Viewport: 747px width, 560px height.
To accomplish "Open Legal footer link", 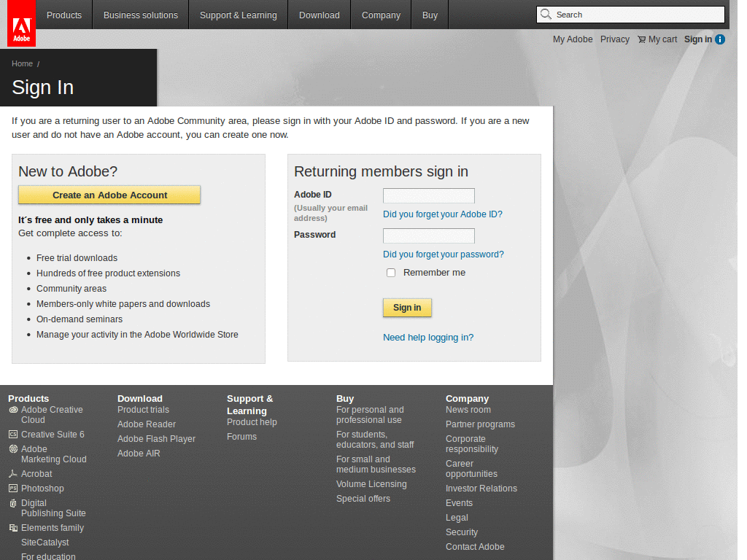I will 457,518.
